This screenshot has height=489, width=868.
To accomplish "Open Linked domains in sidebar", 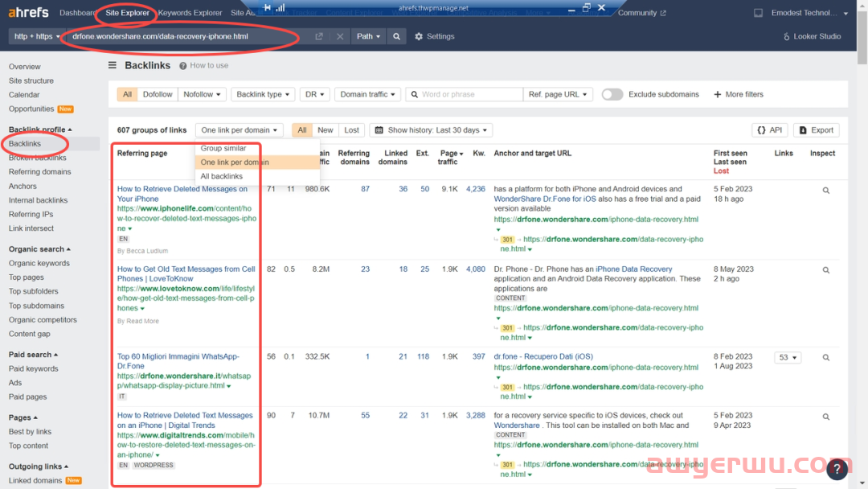I will point(35,481).
